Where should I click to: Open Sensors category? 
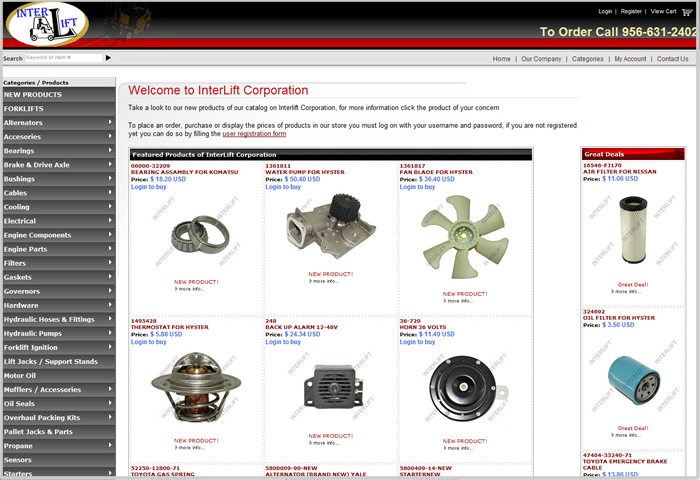coord(58,460)
